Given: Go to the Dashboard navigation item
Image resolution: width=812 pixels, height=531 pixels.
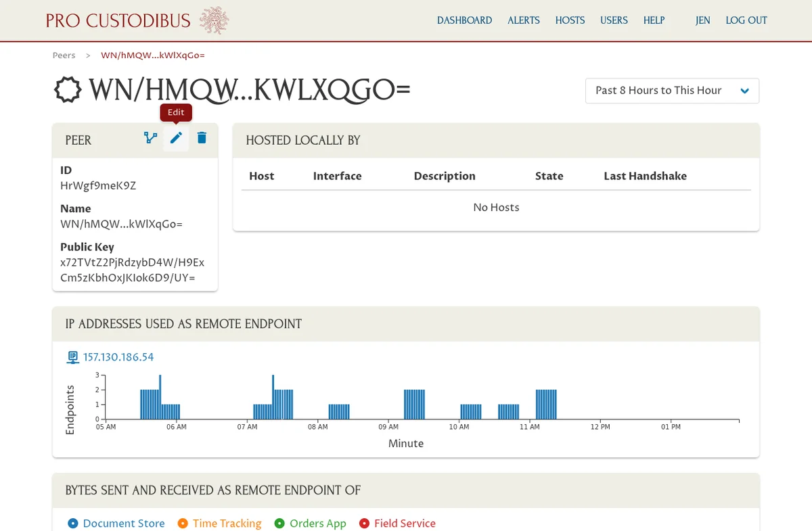Looking at the screenshot, I should coord(464,20).
